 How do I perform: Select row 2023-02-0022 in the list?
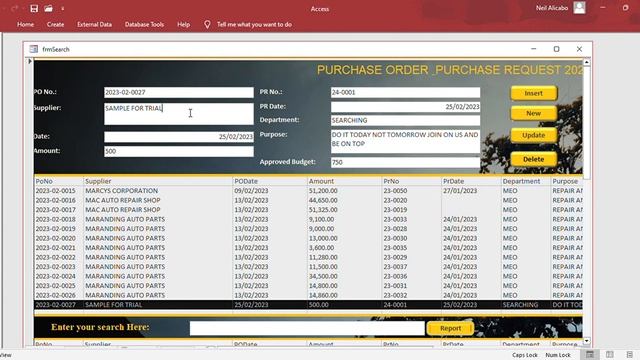tap(308, 257)
